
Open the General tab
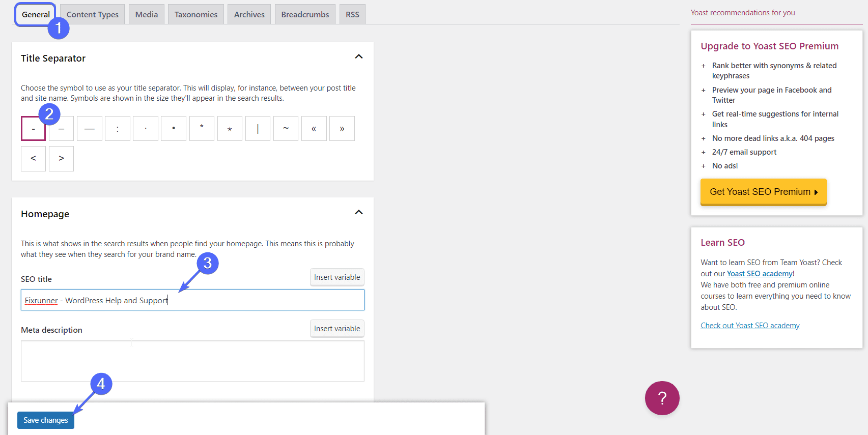click(36, 14)
